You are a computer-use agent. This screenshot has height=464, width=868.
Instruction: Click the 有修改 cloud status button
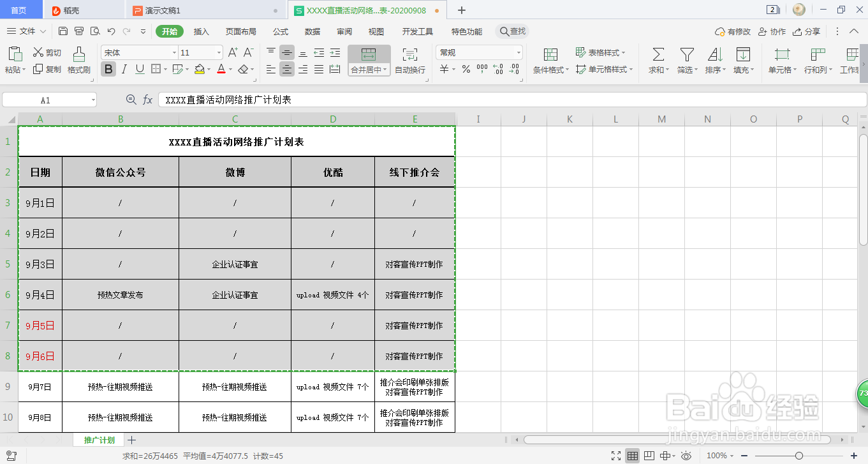pyautogui.click(x=733, y=31)
